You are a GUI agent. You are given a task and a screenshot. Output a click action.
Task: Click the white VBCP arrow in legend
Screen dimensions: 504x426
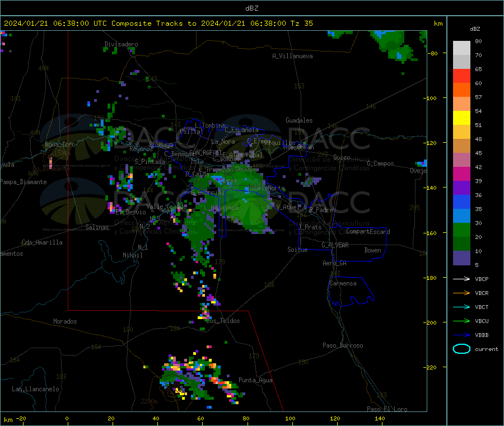pos(461,279)
